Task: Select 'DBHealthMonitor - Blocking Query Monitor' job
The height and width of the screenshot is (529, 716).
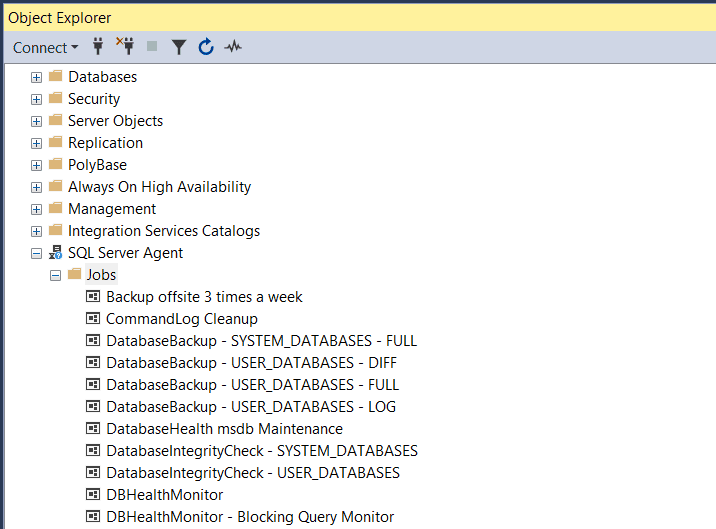Action: click(x=250, y=517)
